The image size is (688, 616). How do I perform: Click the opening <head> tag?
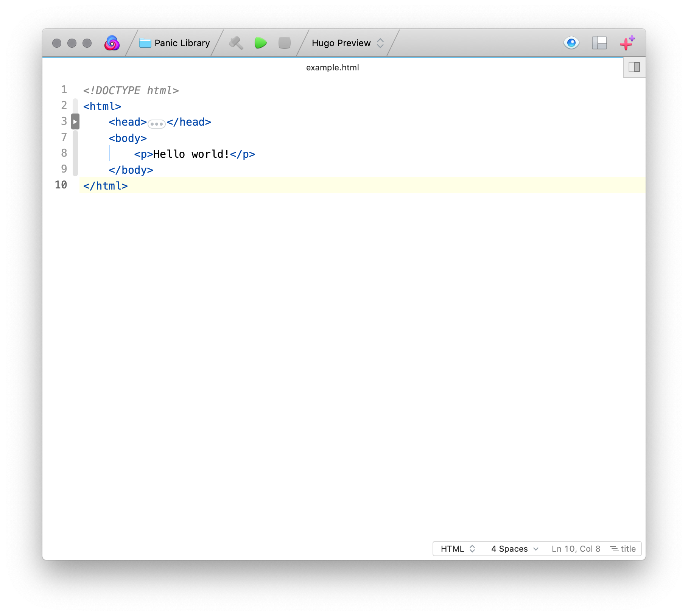coord(128,122)
